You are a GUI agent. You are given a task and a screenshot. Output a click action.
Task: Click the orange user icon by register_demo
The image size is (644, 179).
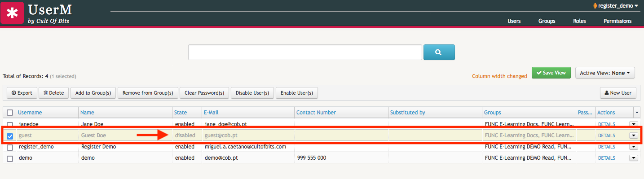(595, 6)
